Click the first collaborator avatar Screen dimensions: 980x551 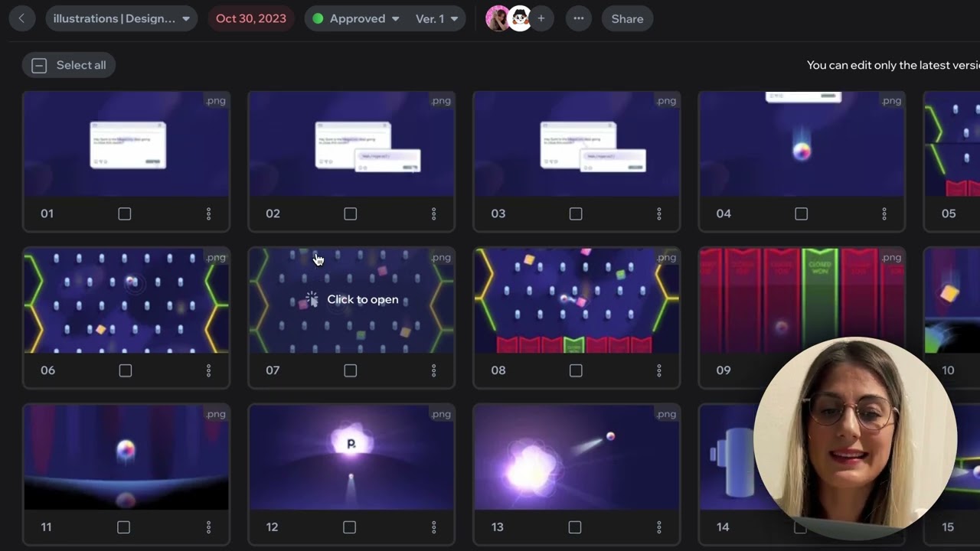[498, 18]
